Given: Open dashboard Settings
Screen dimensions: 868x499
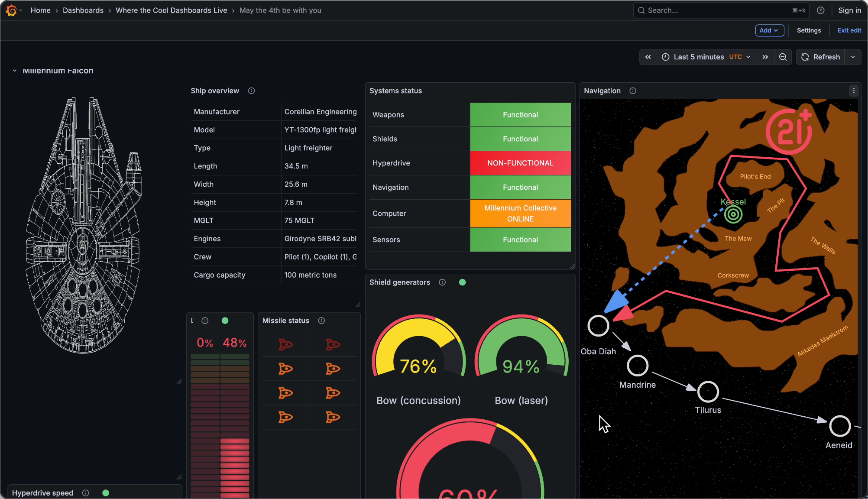Looking at the screenshot, I should point(809,30).
